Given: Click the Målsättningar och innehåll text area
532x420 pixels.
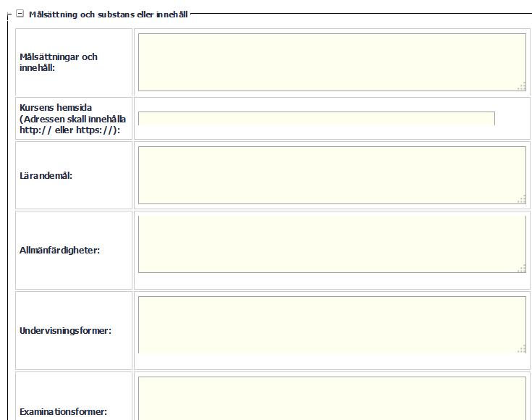Looking at the screenshot, I should click(x=332, y=62).
